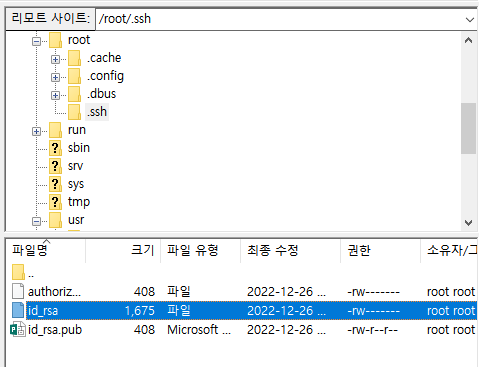Sort by 소유자 column header
The width and height of the screenshot is (479, 367).
(449, 251)
